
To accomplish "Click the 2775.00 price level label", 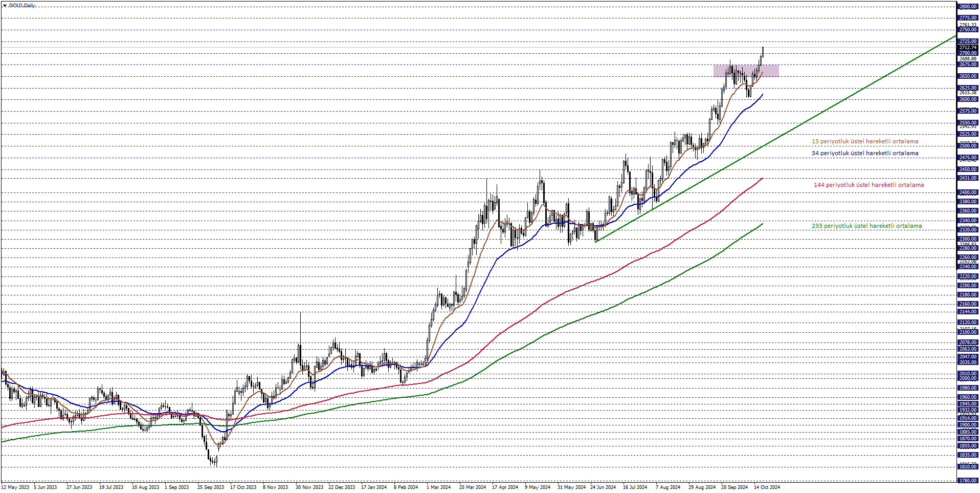I will click(x=968, y=18).
